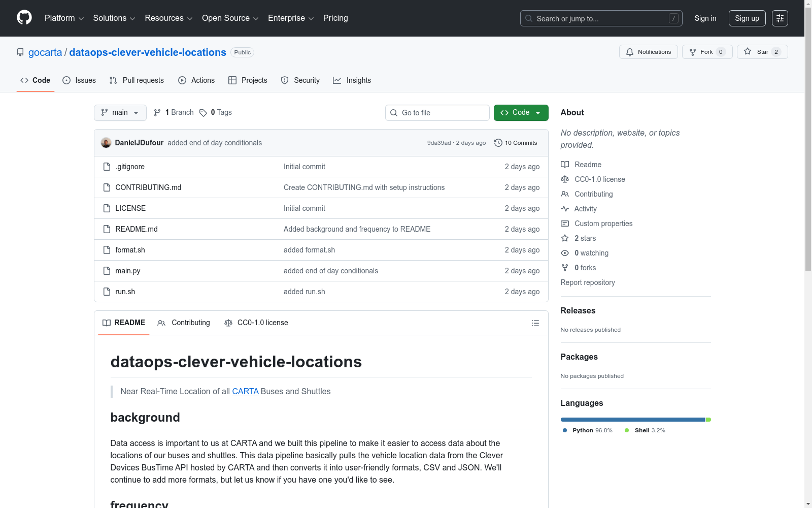This screenshot has width=812, height=508.
Task: Click the Fork icon
Action: point(693,52)
